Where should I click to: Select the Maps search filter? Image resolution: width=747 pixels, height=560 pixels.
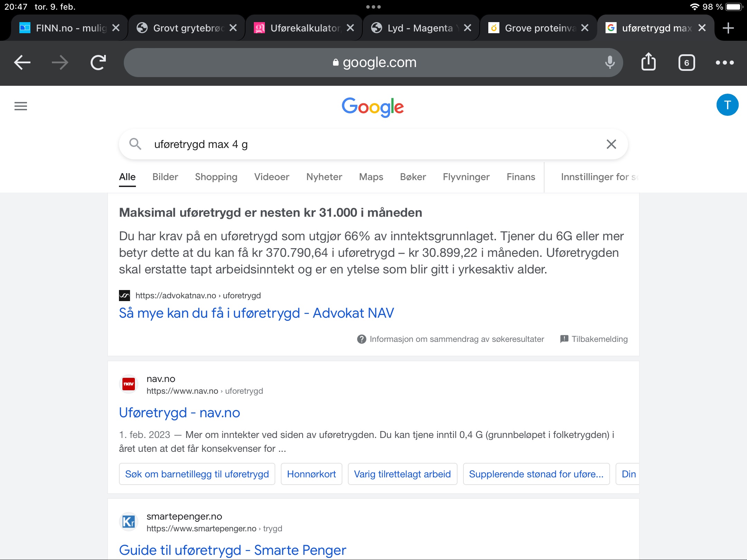tap(371, 177)
